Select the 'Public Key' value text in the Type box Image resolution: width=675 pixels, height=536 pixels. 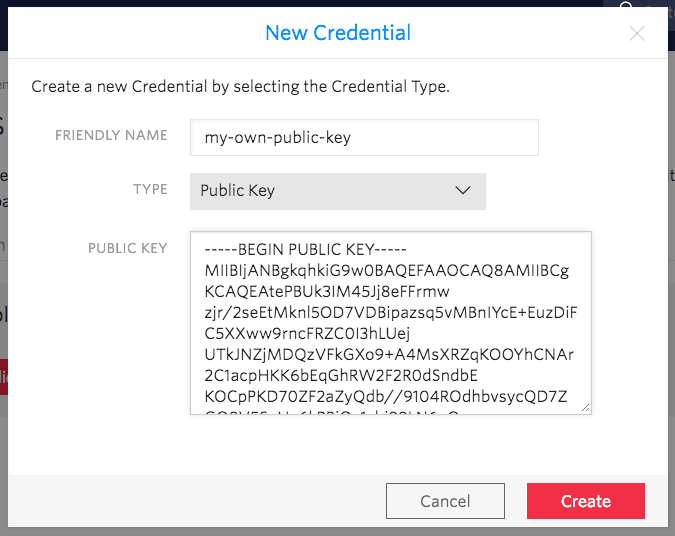point(238,191)
